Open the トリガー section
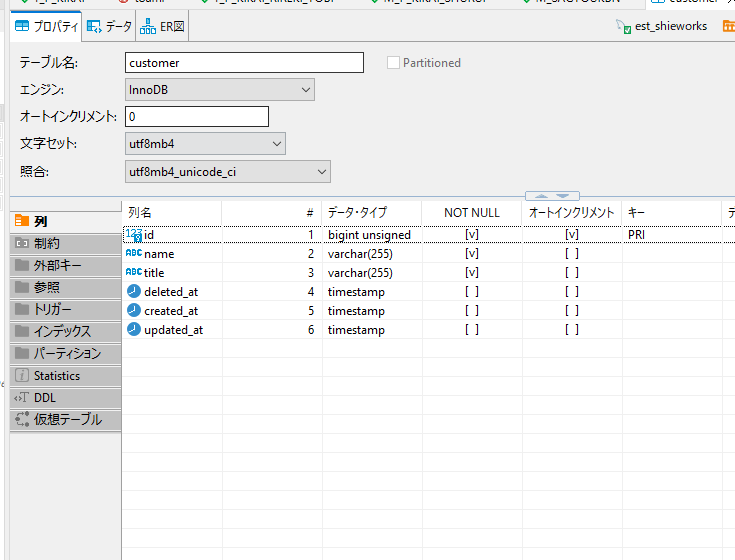The width and height of the screenshot is (735, 560). (66, 309)
